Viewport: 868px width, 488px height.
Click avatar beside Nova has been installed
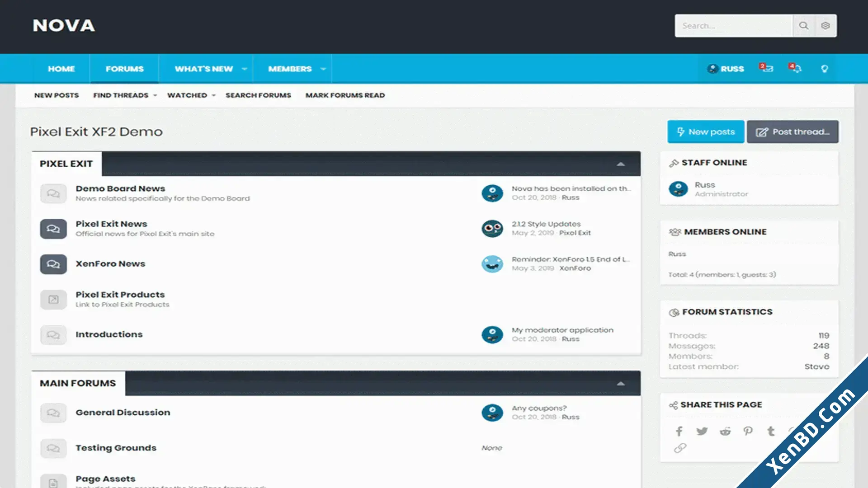point(492,193)
